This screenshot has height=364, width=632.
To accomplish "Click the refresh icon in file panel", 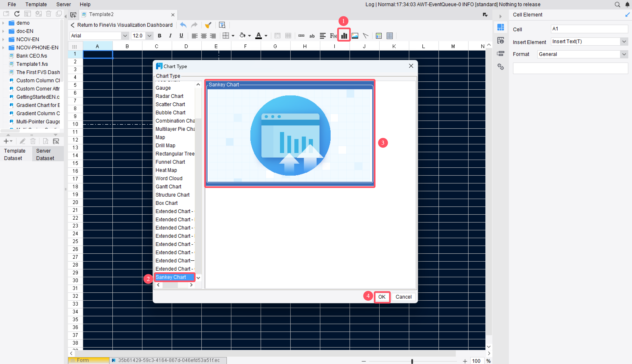I will pos(17,14).
